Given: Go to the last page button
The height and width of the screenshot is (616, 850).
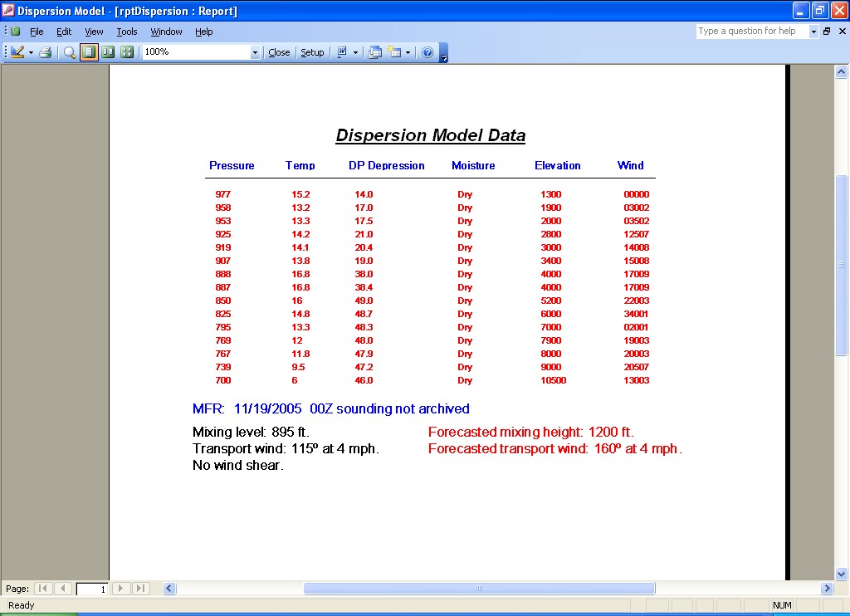Looking at the screenshot, I should (x=141, y=589).
